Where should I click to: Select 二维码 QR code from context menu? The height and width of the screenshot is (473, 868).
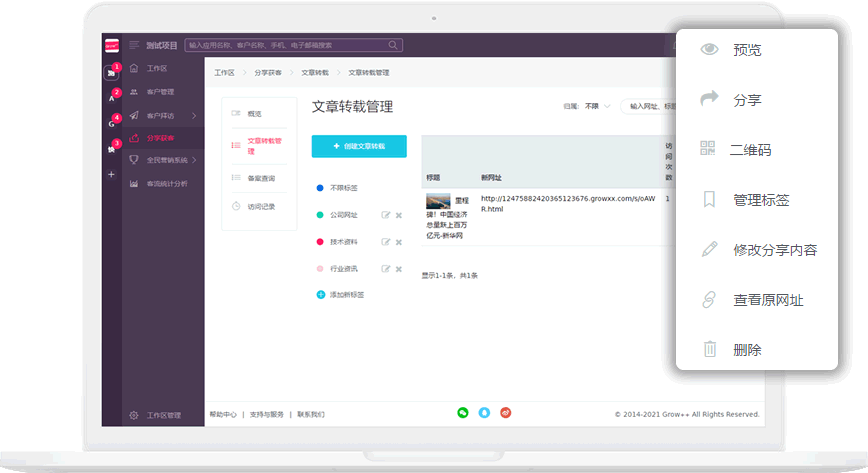[750, 150]
